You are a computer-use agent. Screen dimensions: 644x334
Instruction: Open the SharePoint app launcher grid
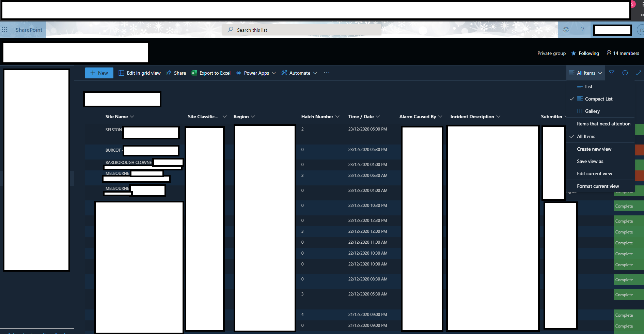tap(5, 30)
